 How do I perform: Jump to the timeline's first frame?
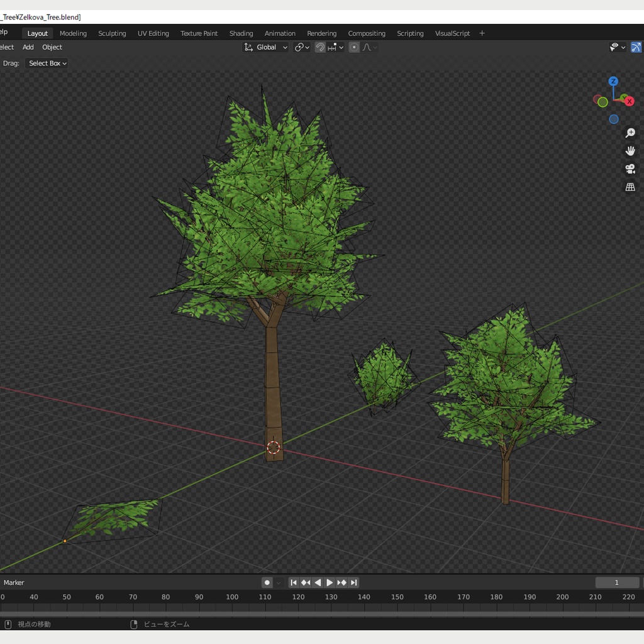point(294,582)
